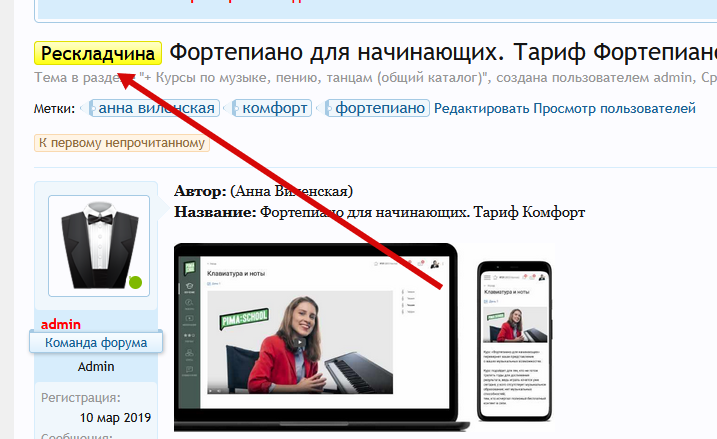Open the фортепиано tag
This screenshot has height=439, width=717.
point(380,108)
